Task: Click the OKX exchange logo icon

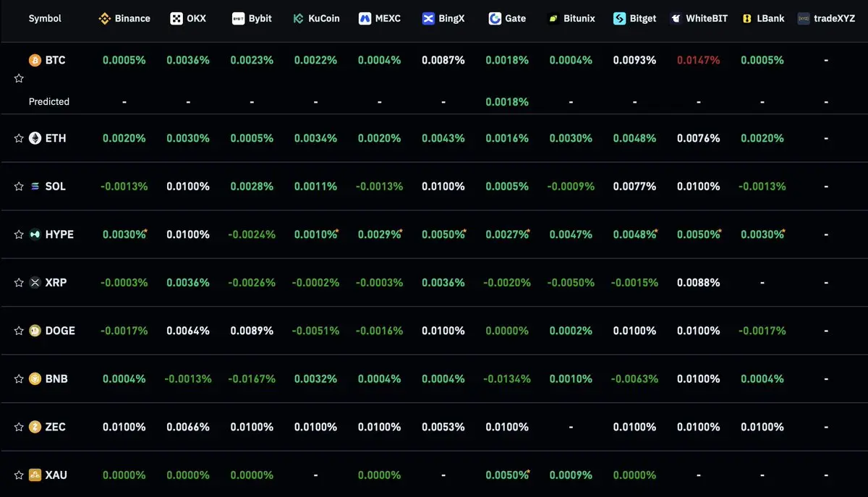Action: pyautogui.click(x=176, y=18)
